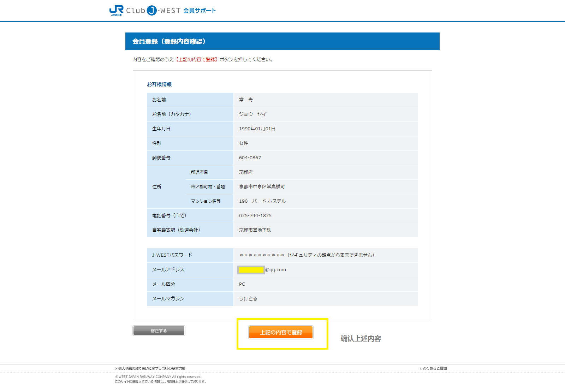Click the JR West Japan logo

(x=116, y=11)
